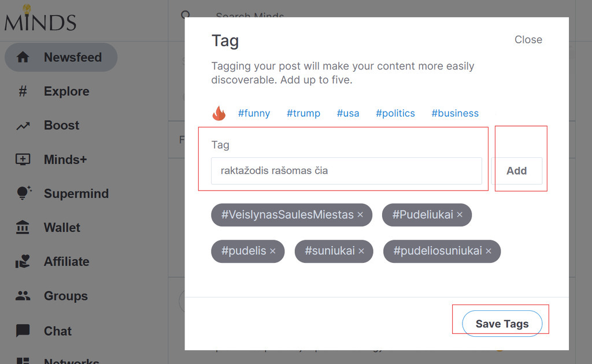Click the Affiliate hand-heart icon

click(23, 261)
